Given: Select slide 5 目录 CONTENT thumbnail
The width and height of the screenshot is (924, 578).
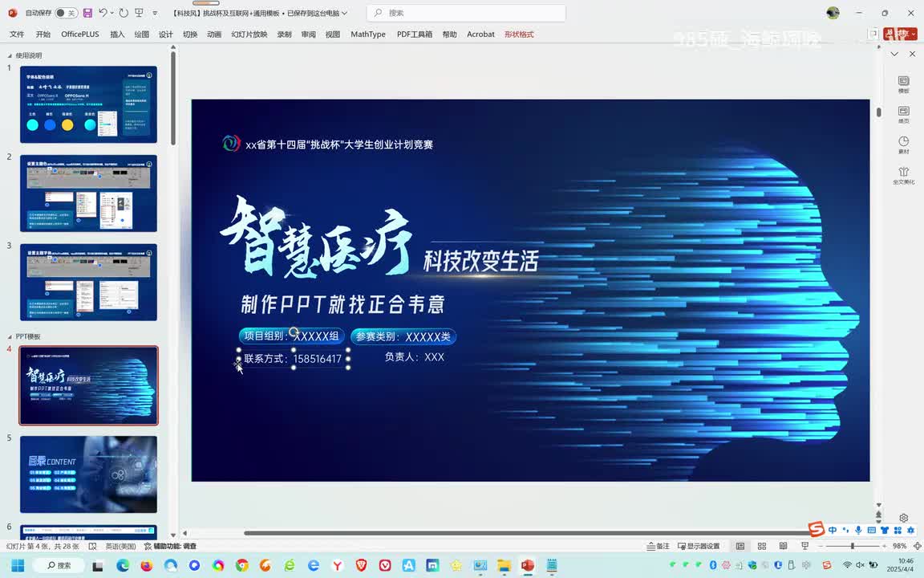Looking at the screenshot, I should [88, 474].
